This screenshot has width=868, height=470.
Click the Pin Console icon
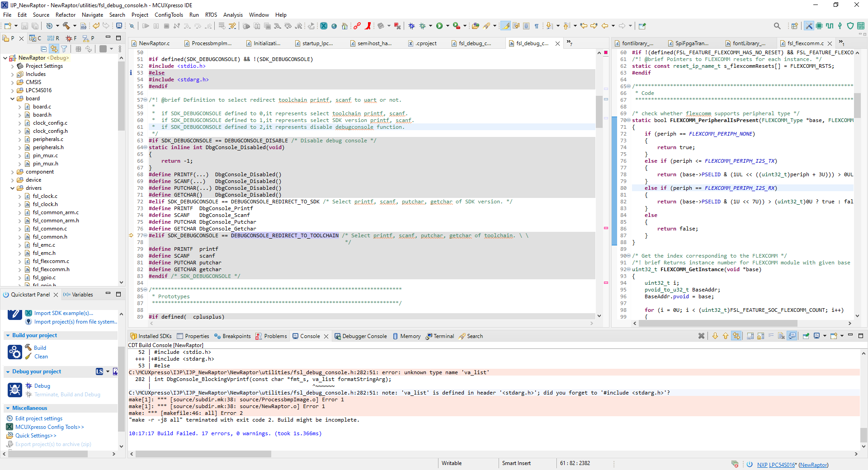click(806, 336)
